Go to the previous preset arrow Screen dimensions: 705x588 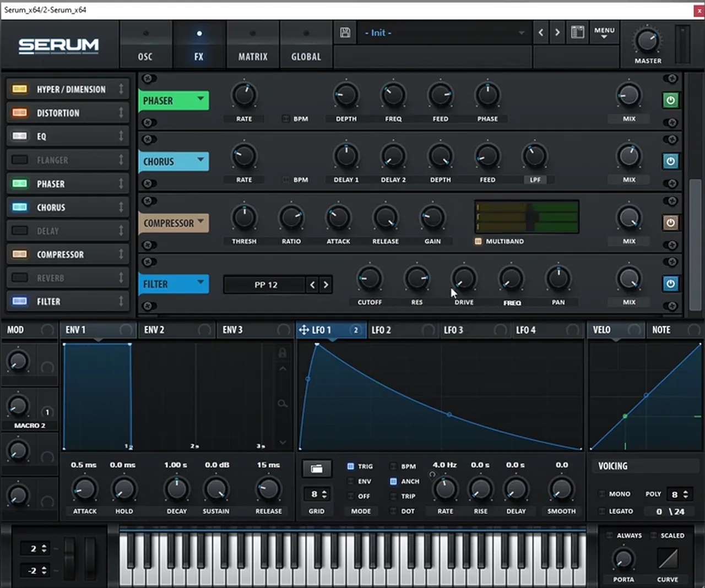[541, 32]
